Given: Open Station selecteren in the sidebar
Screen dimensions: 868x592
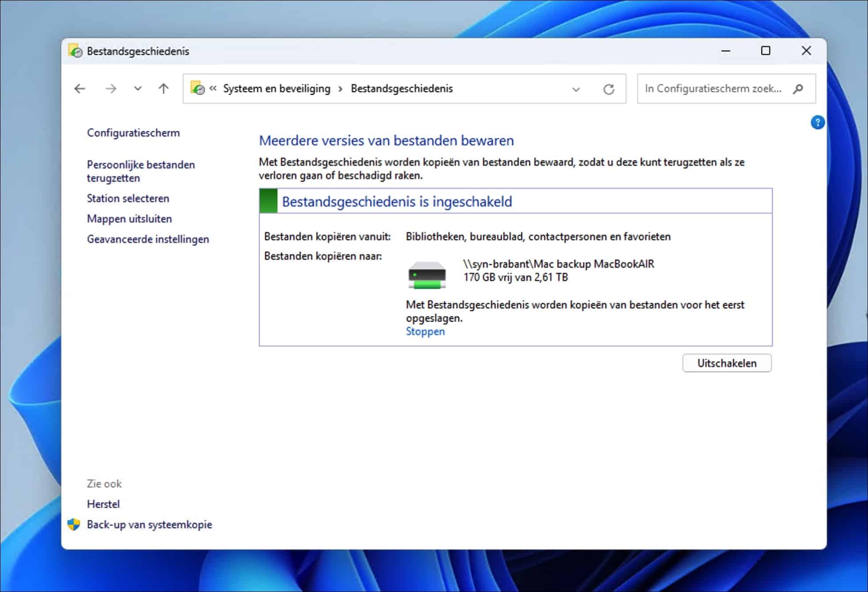Looking at the screenshot, I should click(128, 198).
